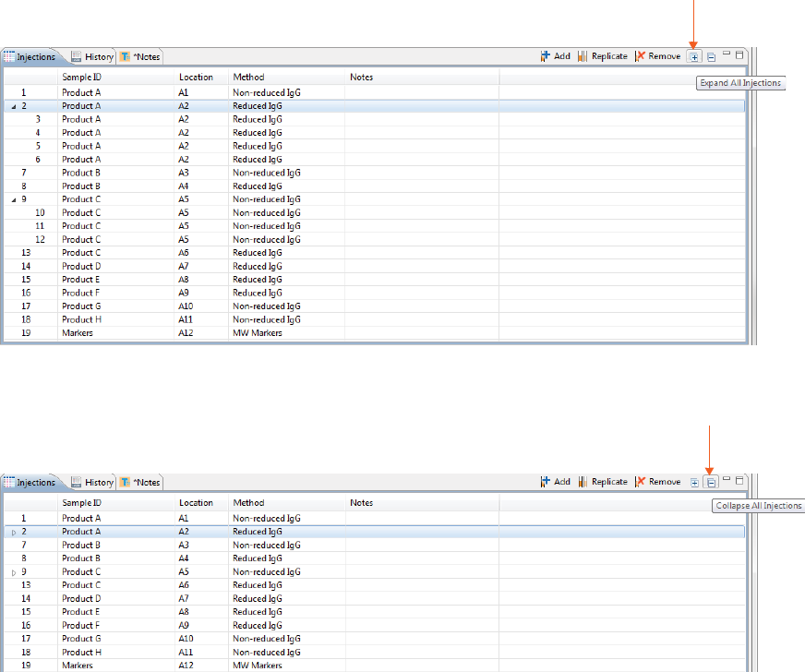
Task: Click Expand All Injections icon in upper panel
Action: point(693,57)
